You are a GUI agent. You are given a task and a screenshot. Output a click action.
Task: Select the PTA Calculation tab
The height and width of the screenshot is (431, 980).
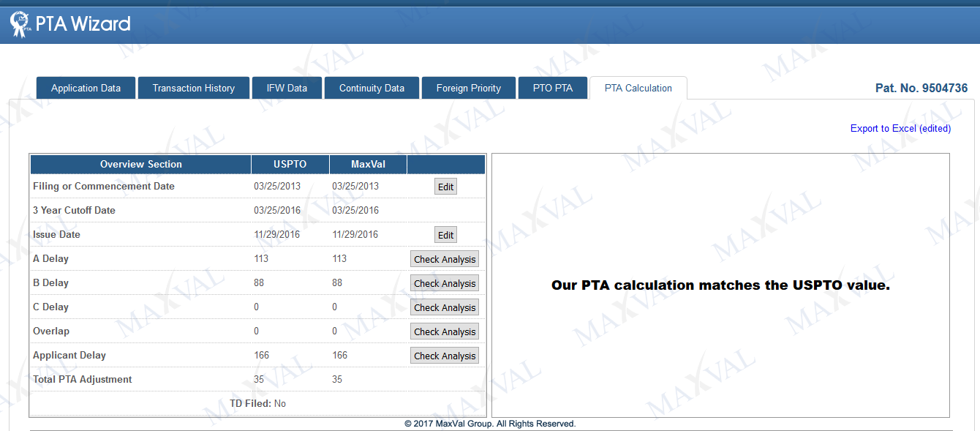tap(638, 88)
